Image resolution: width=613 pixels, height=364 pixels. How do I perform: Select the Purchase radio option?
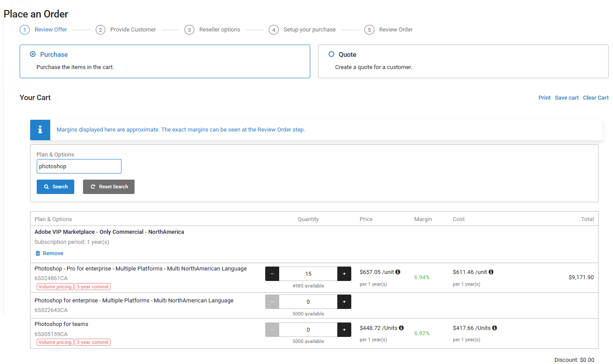pos(33,54)
